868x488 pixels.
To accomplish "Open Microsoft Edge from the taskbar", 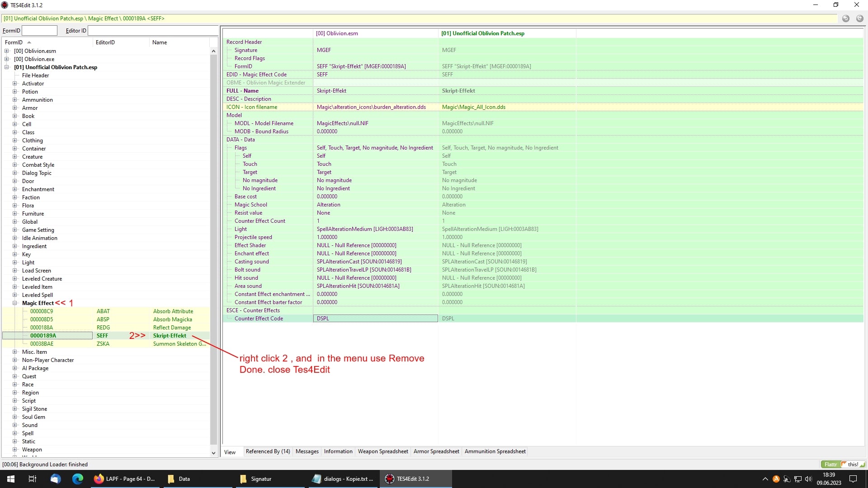I will [x=78, y=479].
